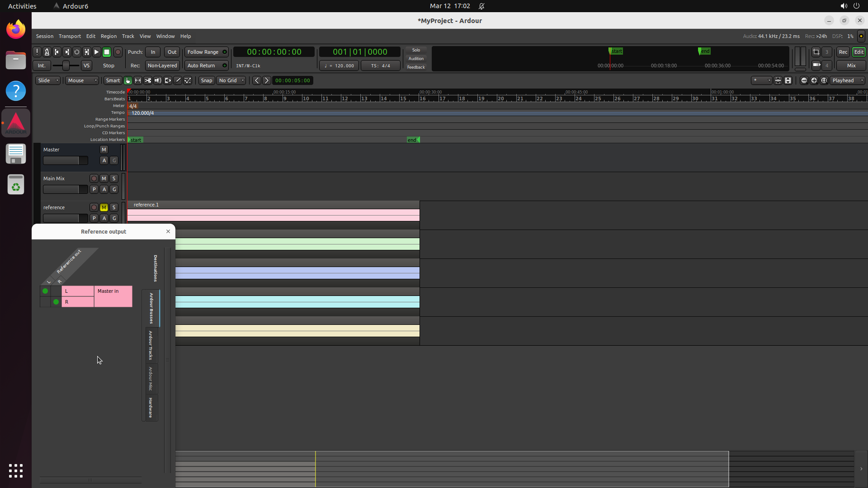Open the Transport menu

coord(70,36)
